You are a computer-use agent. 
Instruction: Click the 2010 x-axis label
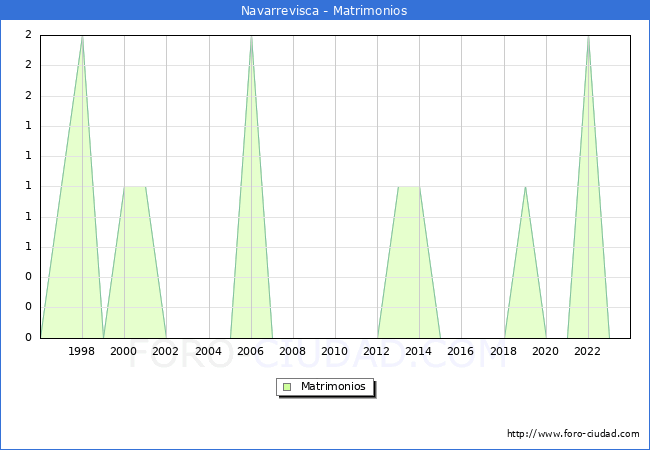pyautogui.click(x=335, y=351)
